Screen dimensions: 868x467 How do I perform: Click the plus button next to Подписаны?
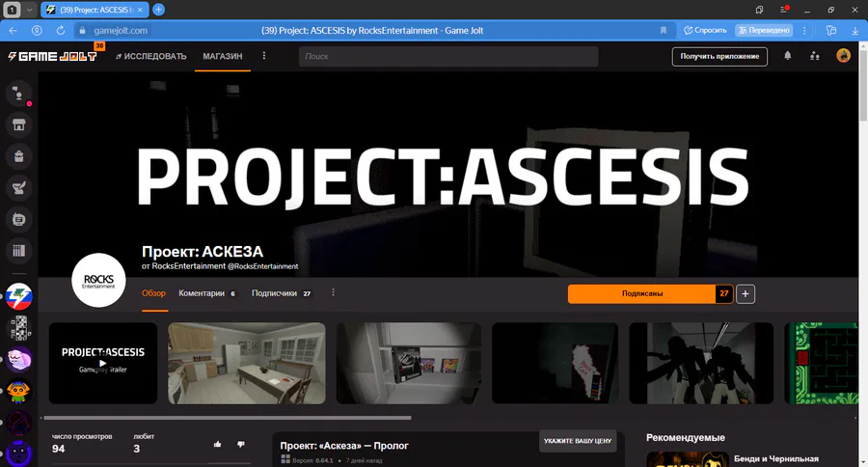click(x=746, y=293)
